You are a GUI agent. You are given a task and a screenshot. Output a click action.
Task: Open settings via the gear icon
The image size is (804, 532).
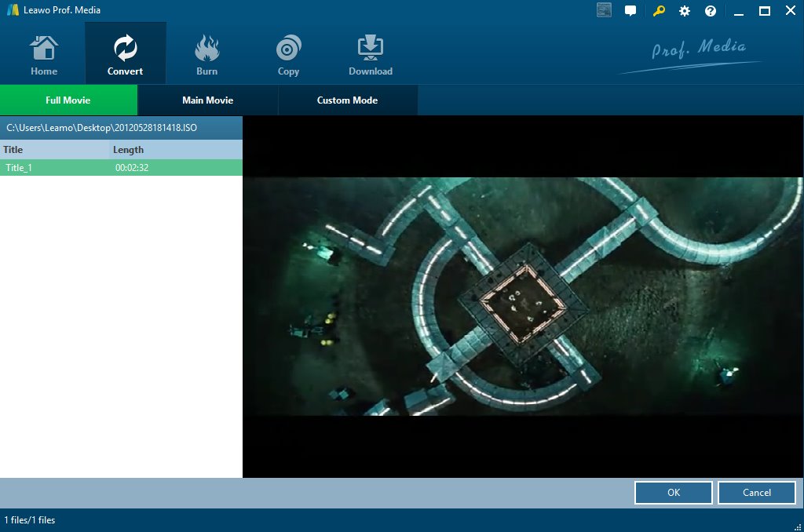tap(685, 11)
